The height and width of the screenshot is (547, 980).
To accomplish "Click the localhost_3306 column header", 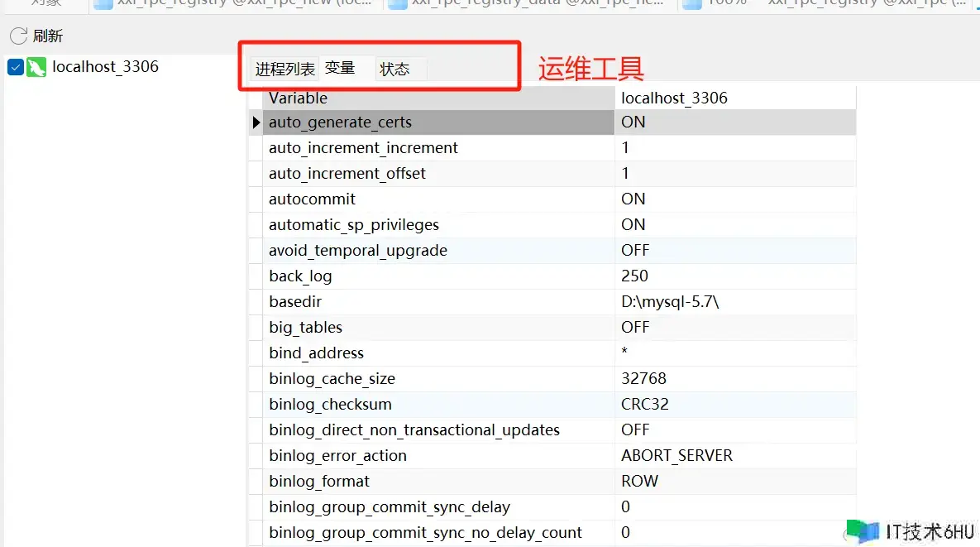I will (x=674, y=98).
